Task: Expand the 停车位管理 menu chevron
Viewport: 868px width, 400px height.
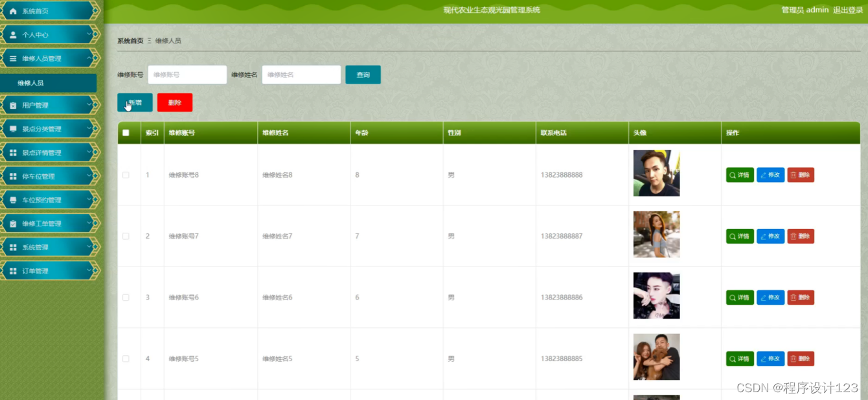Action: [89, 176]
